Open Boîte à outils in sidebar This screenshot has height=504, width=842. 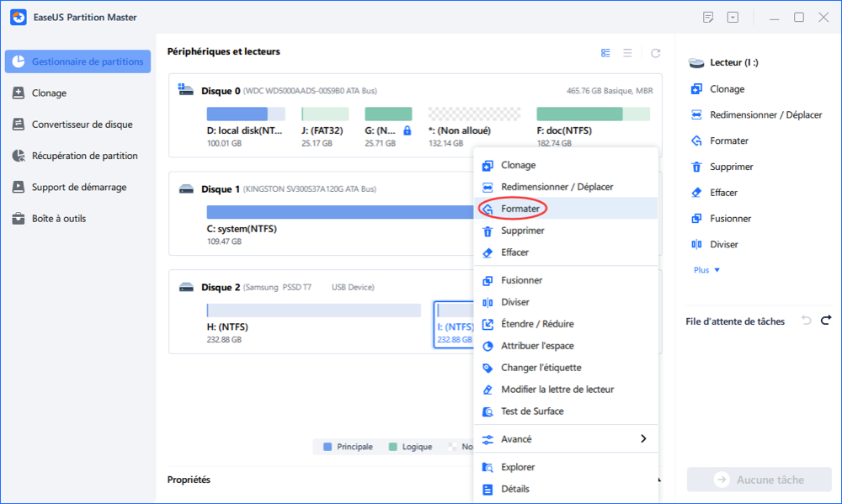(58, 219)
